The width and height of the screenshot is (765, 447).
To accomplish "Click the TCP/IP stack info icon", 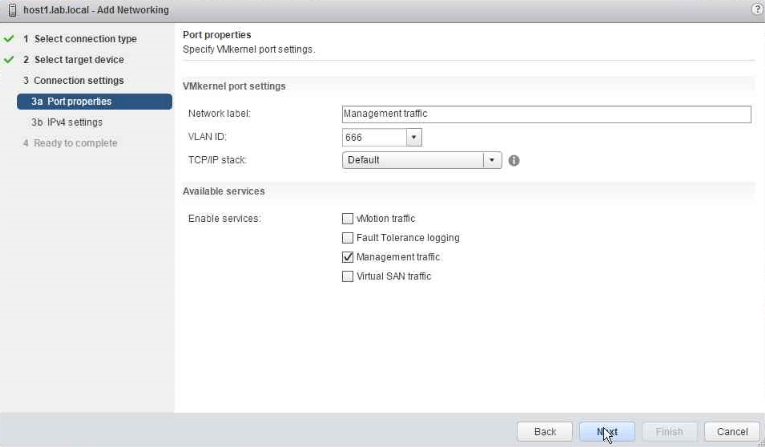I will [514, 160].
